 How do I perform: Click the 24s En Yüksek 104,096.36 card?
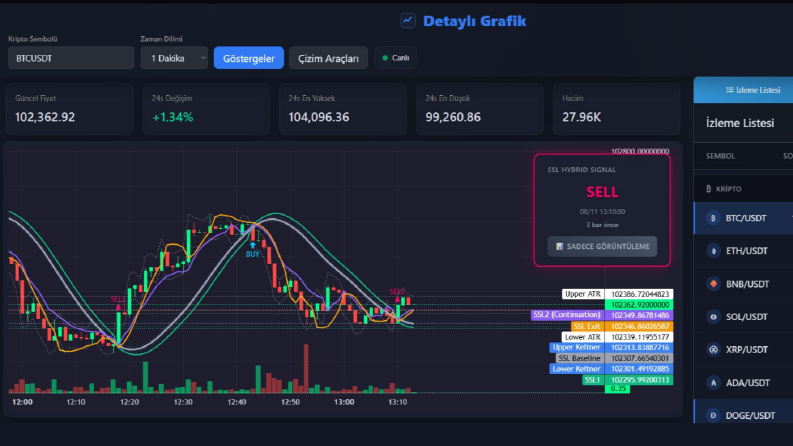pyautogui.click(x=343, y=109)
